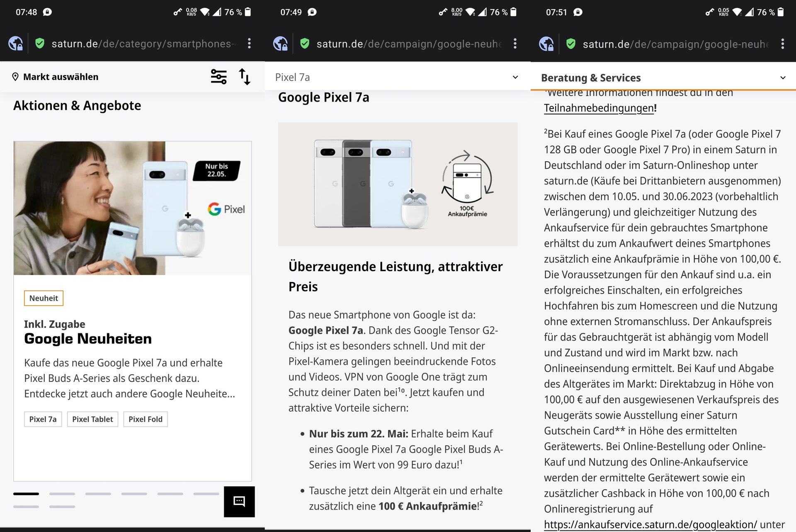
Task: Click the left screen saturn.de category URL bar
Action: coord(143,44)
